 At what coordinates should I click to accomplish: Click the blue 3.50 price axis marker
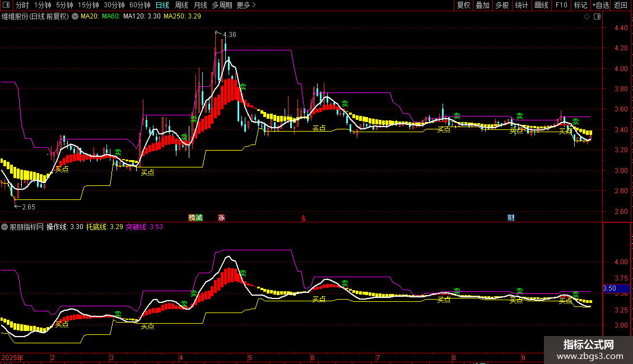pyautogui.click(x=616, y=288)
